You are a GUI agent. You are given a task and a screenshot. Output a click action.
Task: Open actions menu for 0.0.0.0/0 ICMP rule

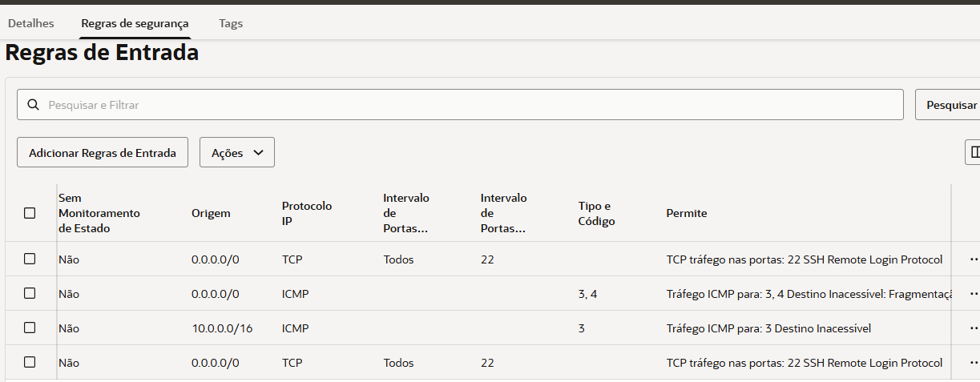[974, 294]
